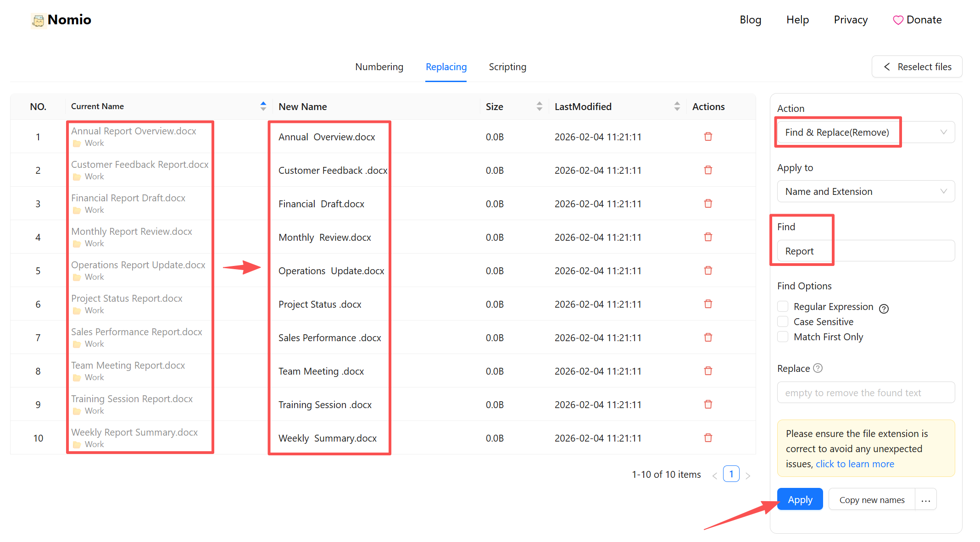This screenshot has height=542, width=980.
Task: Expand the Apply to Name and Extension dropdown
Action: coord(865,192)
